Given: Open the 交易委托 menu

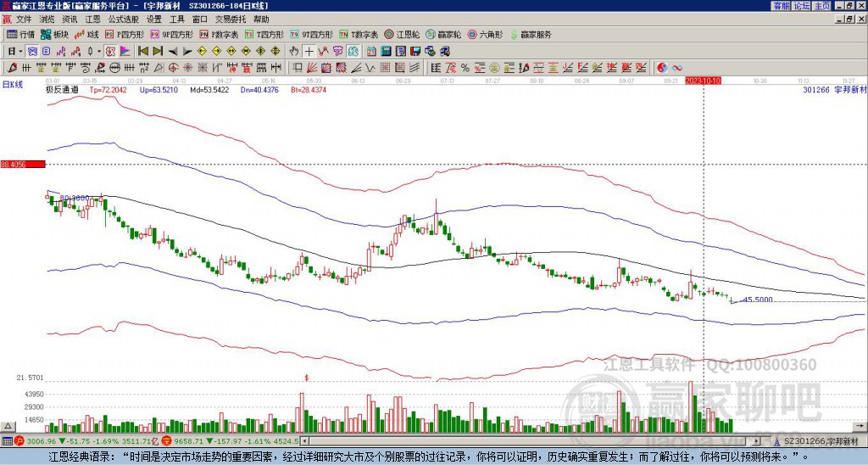Looking at the screenshot, I should pos(231,20).
